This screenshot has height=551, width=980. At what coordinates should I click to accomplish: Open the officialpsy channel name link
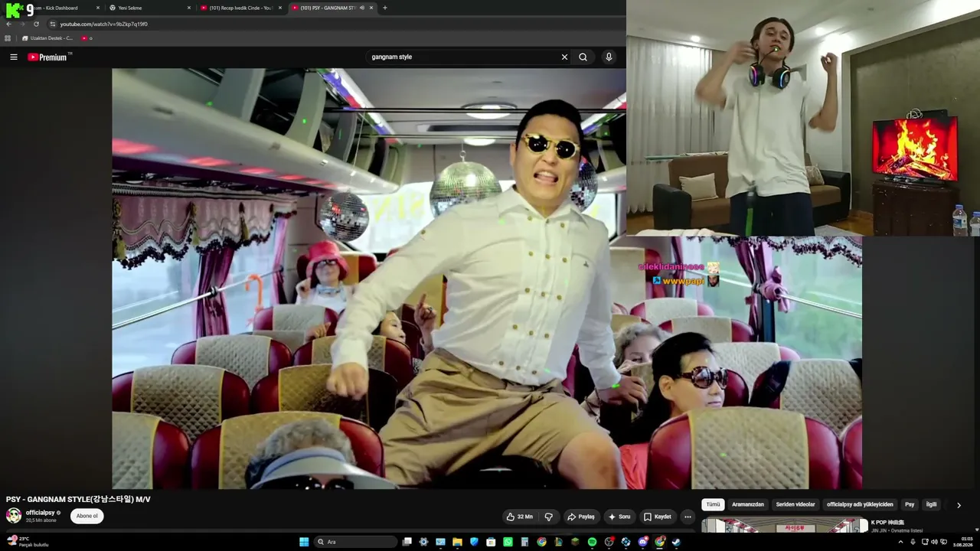[40, 513]
